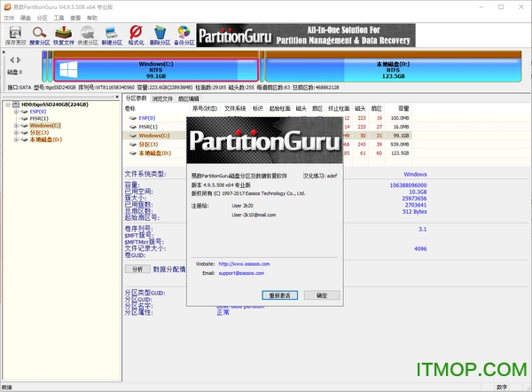Open the 硬盘 (Disk) menu
The image size is (532, 392).
coord(26,18)
